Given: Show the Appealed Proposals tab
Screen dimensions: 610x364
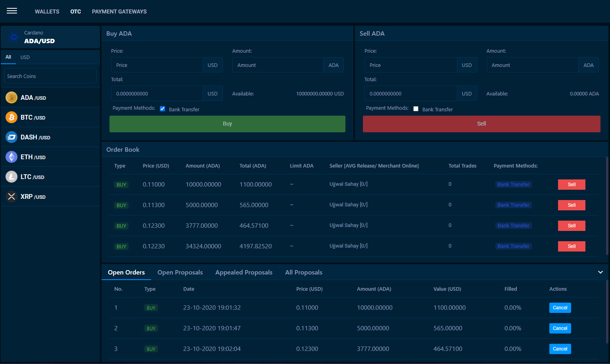Looking at the screenshot, I should 244,273.
